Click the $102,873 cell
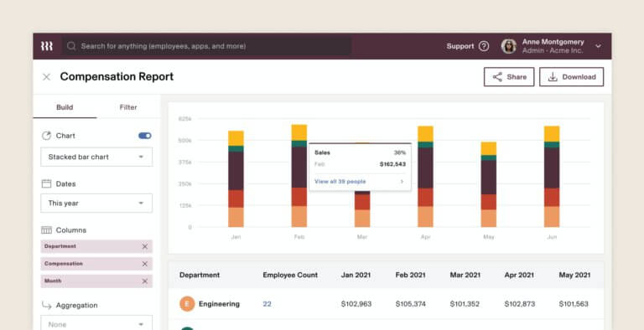 pyautogui.click(x=520, y=304)
